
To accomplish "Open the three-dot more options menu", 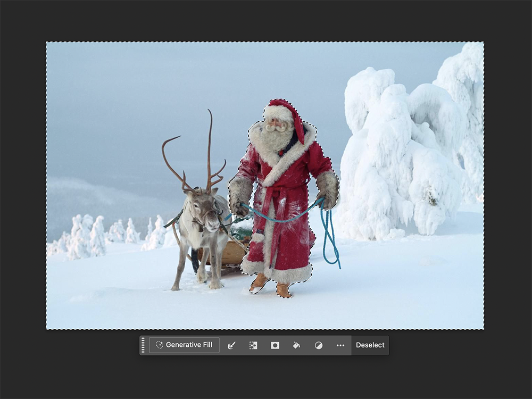I will pos(340,345).
